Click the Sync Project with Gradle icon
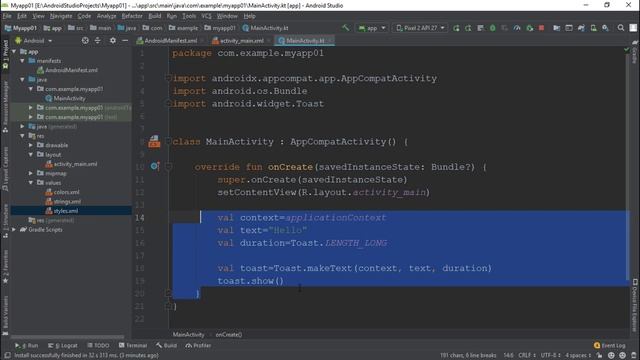 [x=581, y=28]
